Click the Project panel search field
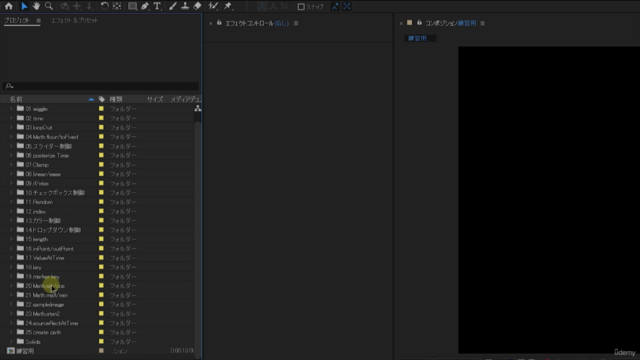This screenshot has height=360, width=640. [101, 86]
